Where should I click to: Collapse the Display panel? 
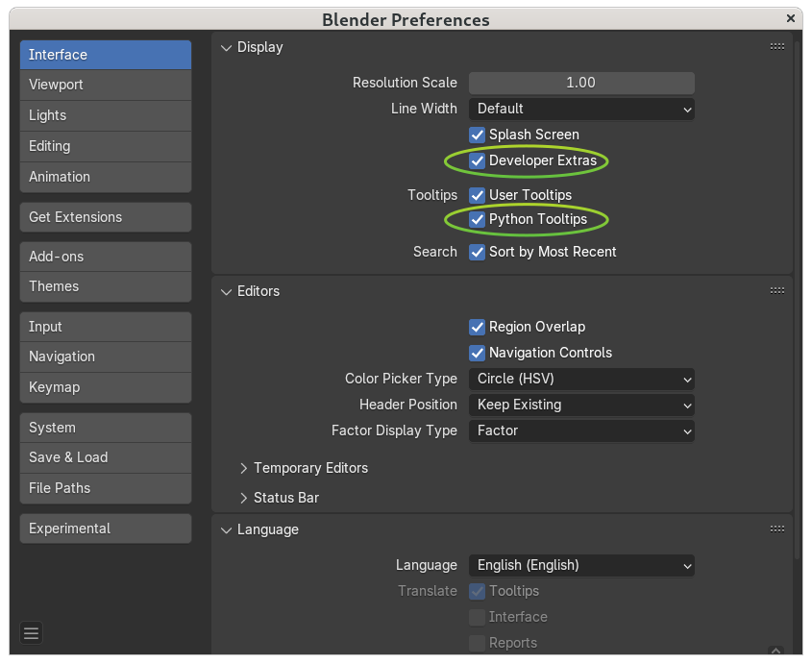click(x=227, y=48)
